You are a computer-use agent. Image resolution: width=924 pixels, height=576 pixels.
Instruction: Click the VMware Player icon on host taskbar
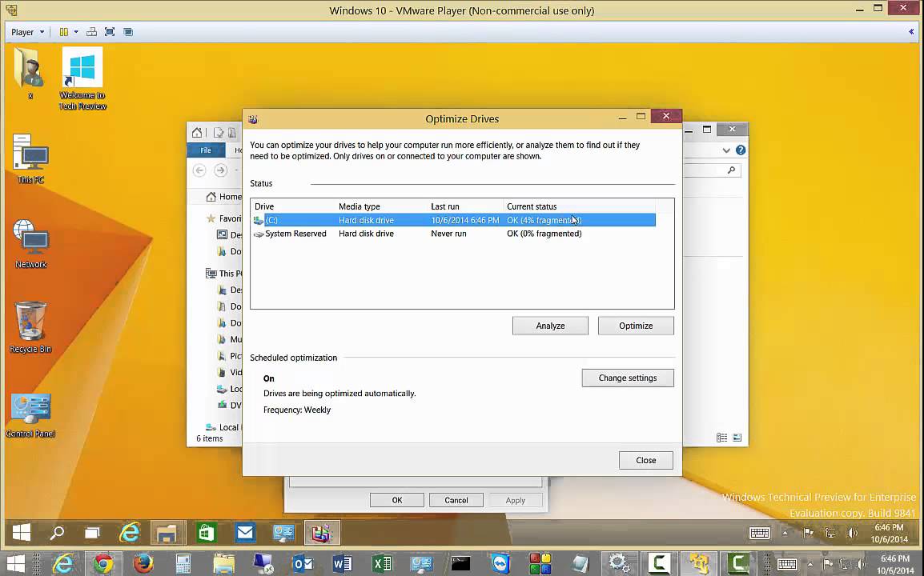[x=698, y=564]
